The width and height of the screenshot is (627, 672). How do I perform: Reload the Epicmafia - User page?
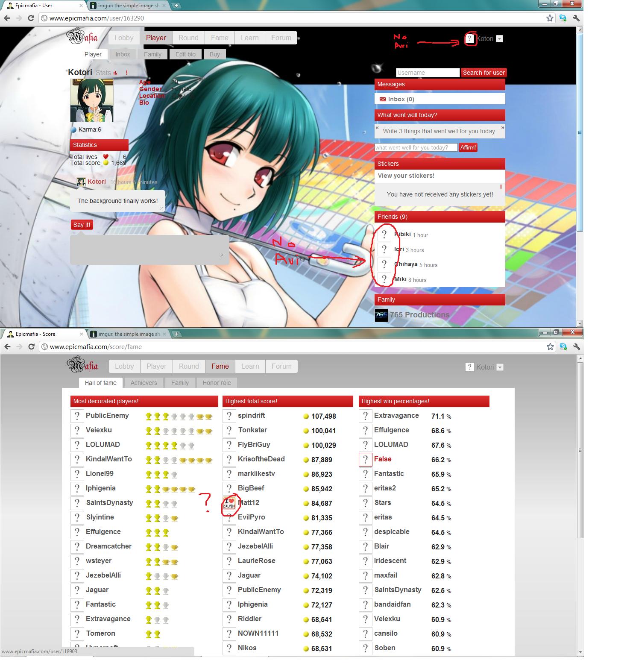(x=31, y=18)
